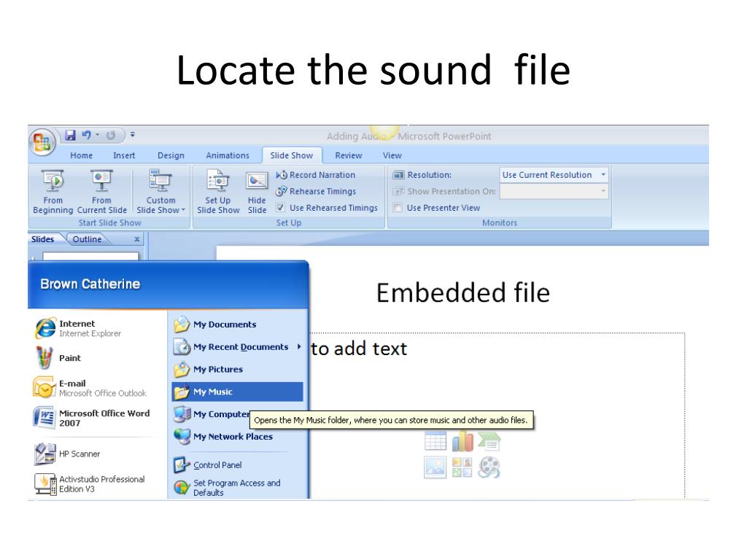This screenshot has width=747, height=560.
Task: Enable Use Presenter View checkbox
Action: coord(398,208)
